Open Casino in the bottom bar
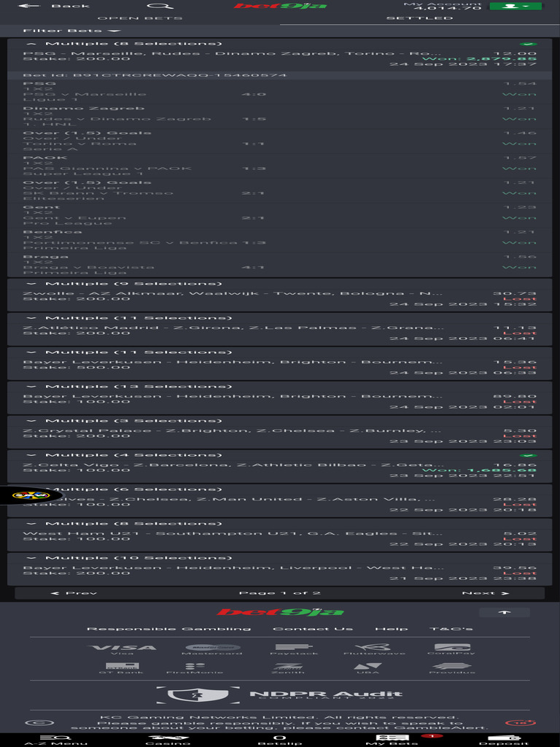The width and height of the screenshot is (560, 747). coord(168,740)
